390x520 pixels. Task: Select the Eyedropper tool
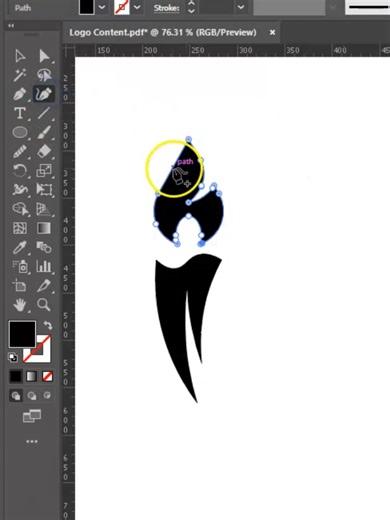coord(20,248)
